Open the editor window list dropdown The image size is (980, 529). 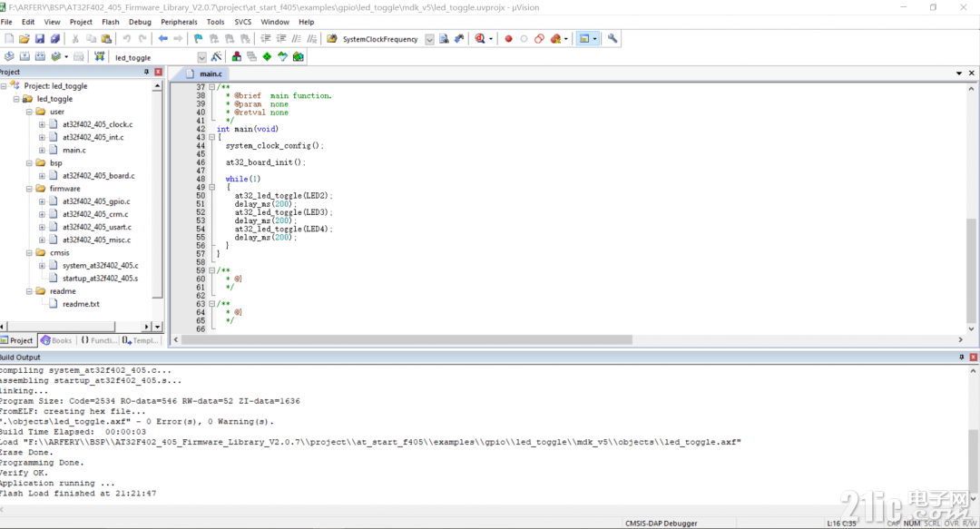(959, 73)
